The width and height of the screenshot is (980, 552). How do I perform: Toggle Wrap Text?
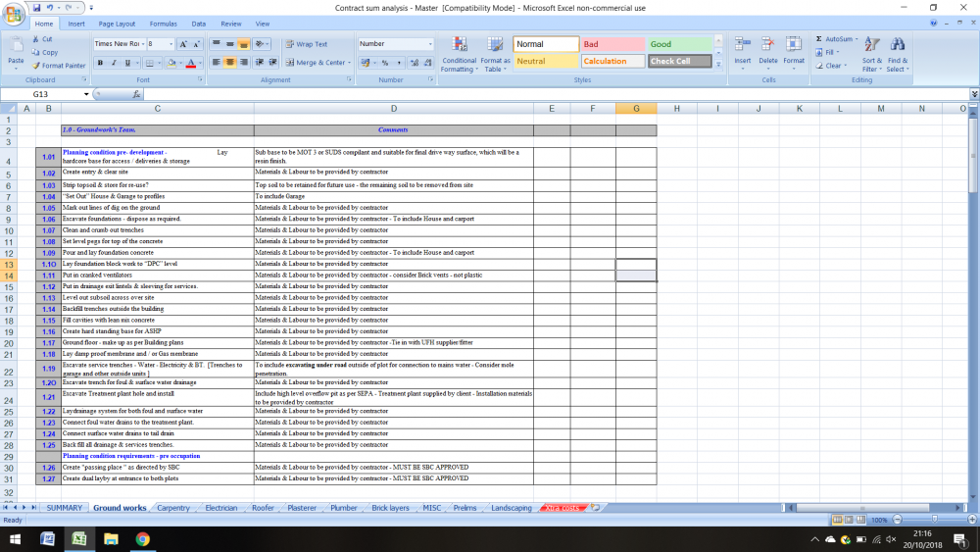(306, 44)
